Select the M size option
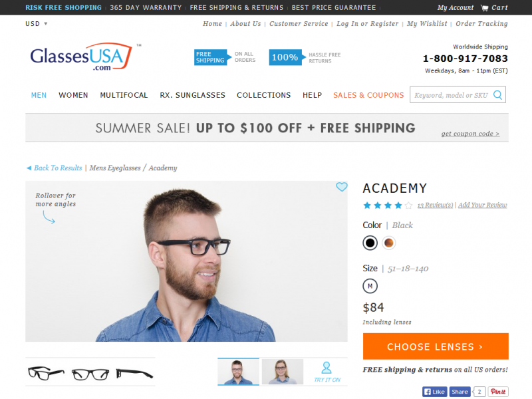532x399 pixels. [370, 286]
